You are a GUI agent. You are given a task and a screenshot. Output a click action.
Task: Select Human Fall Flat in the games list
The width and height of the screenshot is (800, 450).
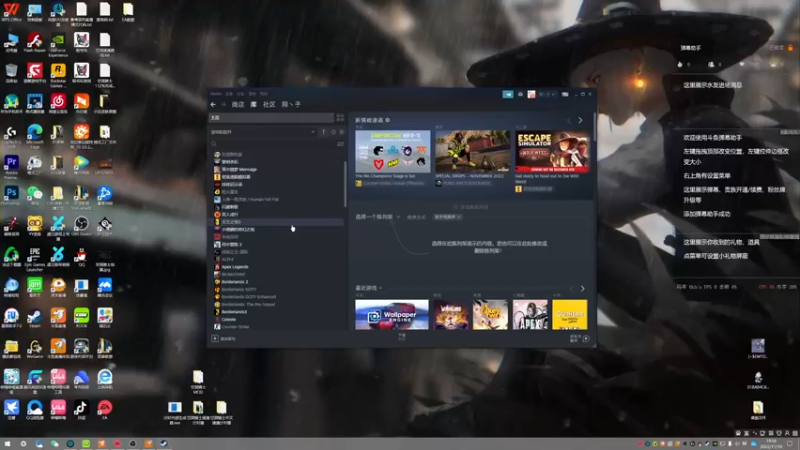tap(250, 199)
